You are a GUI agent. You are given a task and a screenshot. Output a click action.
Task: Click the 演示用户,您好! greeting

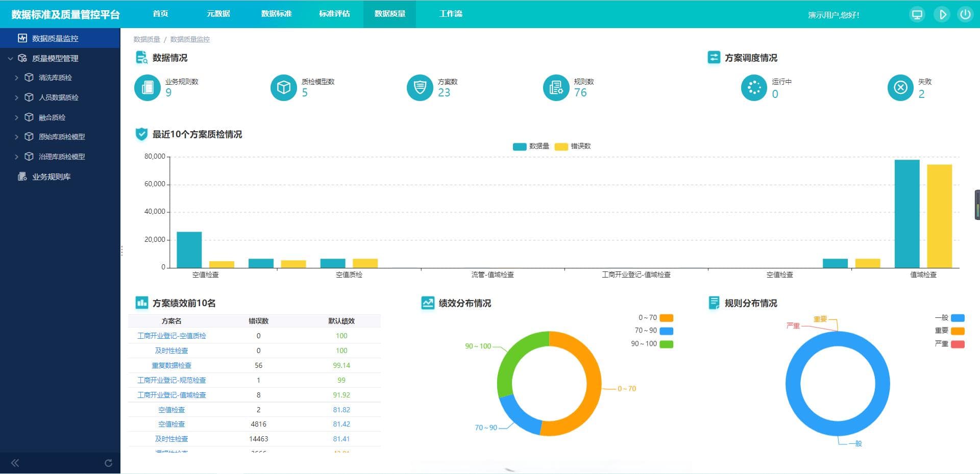point(834,15)
